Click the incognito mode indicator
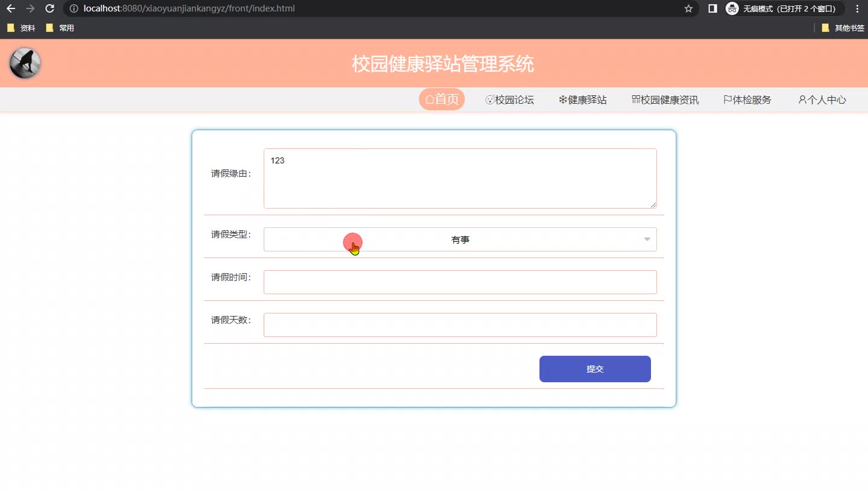This screenshot has width=868, height=492. (782, 8)
